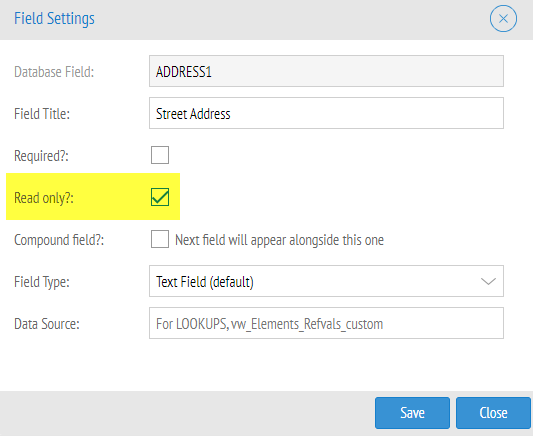This screenshot has height=436, width=533.
Task: Click the Field Title input with Street Address
Action: click(x=326, y=113)
